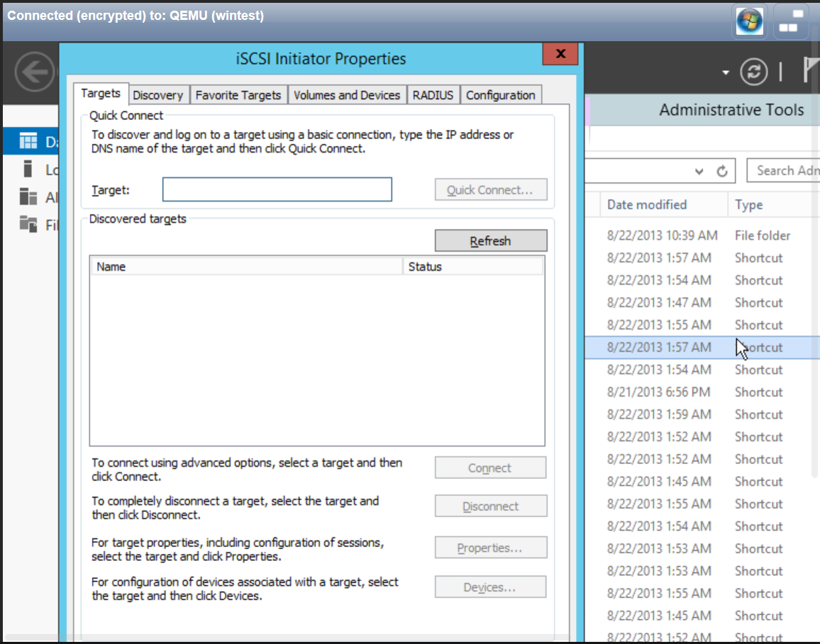Select the Local Server sidebar icon
Image resolution: width=820 pixels, height=644 pixels.
28,169
